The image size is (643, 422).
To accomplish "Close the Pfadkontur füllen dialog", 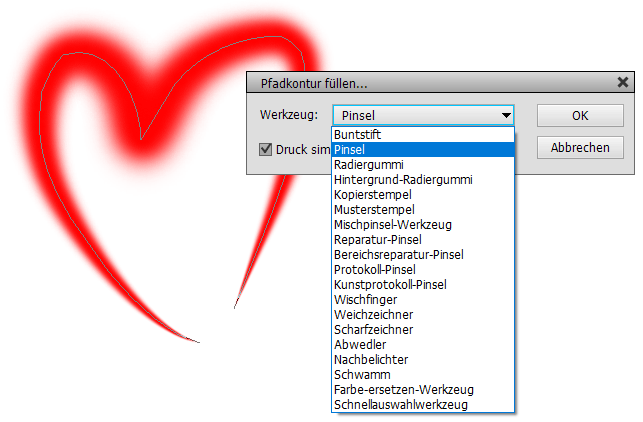I will coord(622,83).
